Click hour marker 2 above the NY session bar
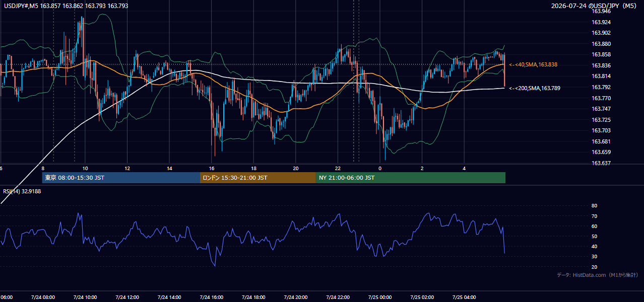The width and height of the screenshot is (644, 302). point(422,169)
